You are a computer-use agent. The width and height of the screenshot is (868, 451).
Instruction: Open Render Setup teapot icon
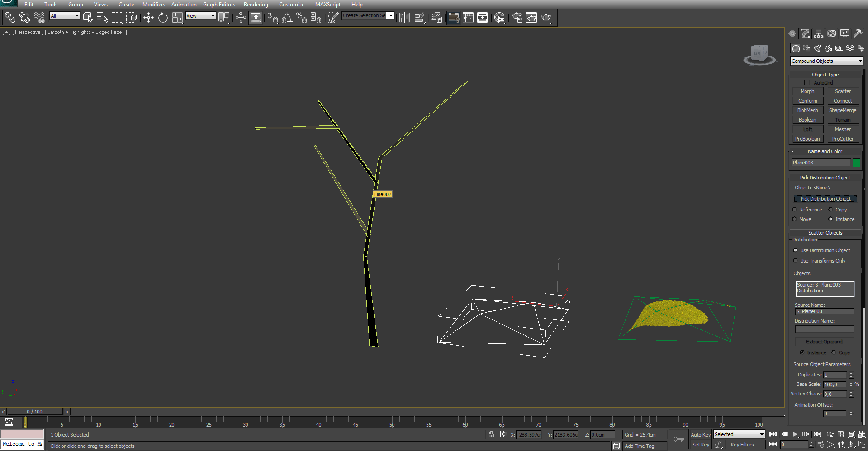pos(517,18)
